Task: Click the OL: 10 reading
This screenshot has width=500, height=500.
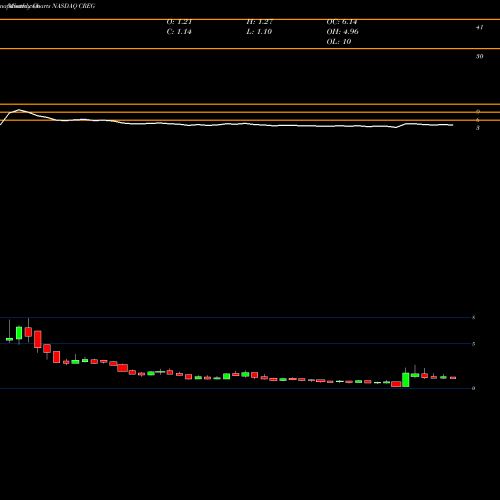Action: tap(339, 42)
